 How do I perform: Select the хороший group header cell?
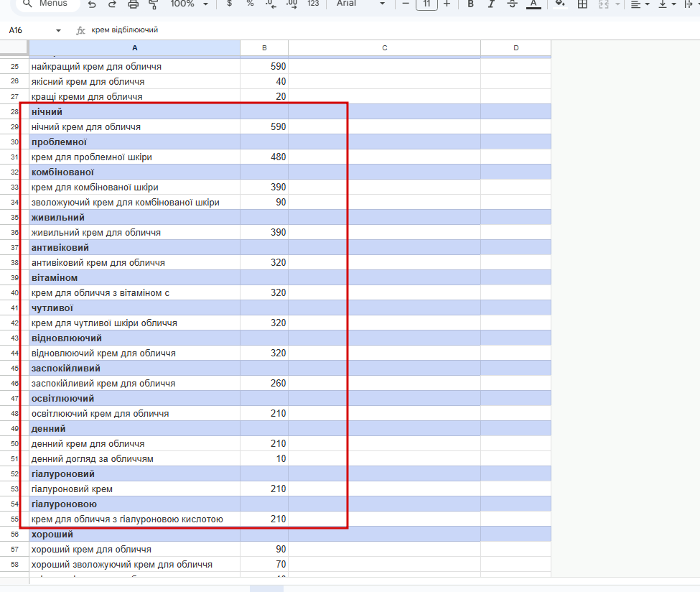[134, 535]
